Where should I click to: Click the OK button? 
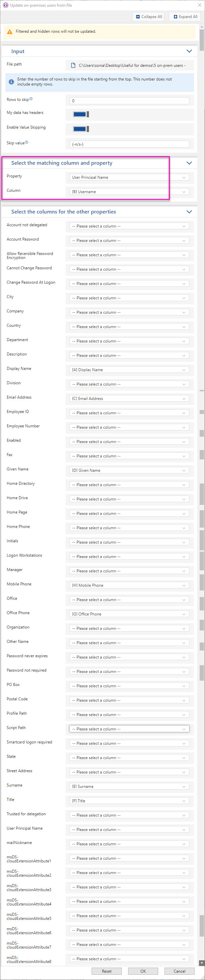pos(143,971)
